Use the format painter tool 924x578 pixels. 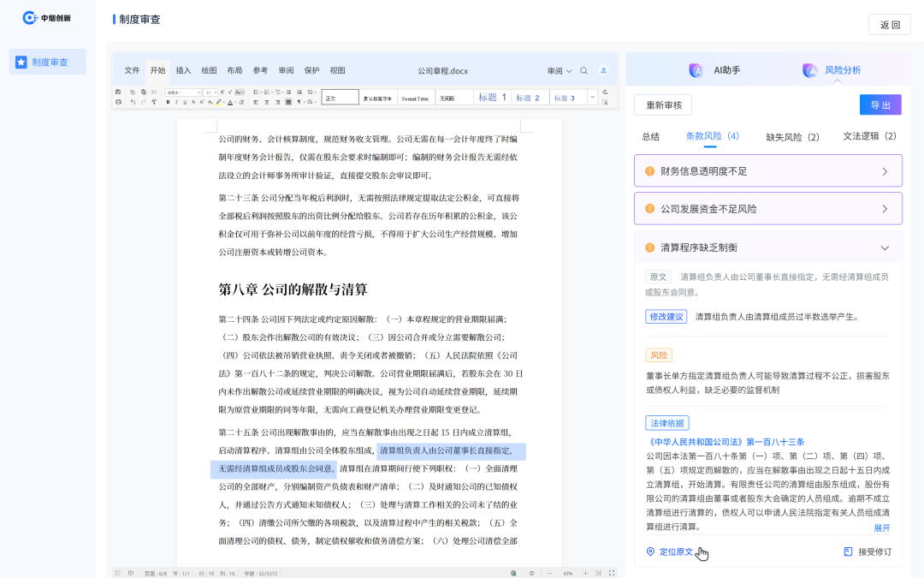pos(153,102)
